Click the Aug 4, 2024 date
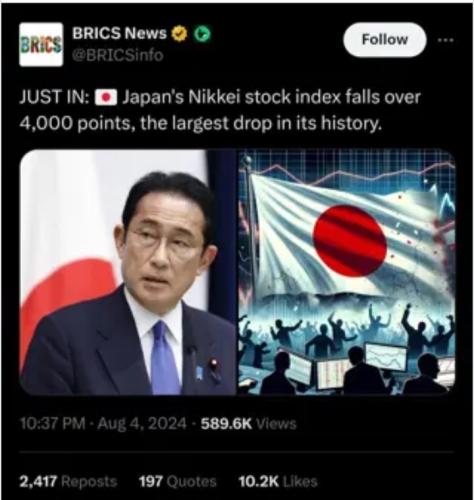This screenshot has width=474, height=500. pyautogui.click(x=142, y=424)
